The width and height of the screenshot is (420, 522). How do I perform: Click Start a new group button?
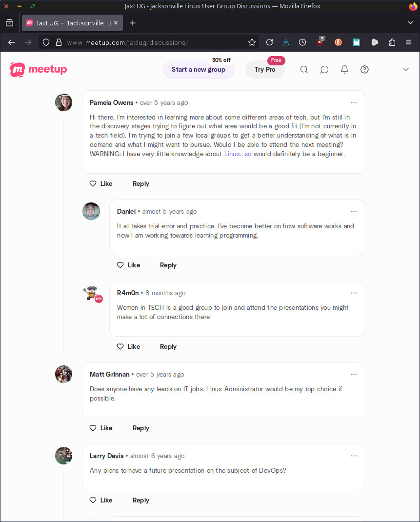point(199,70)
